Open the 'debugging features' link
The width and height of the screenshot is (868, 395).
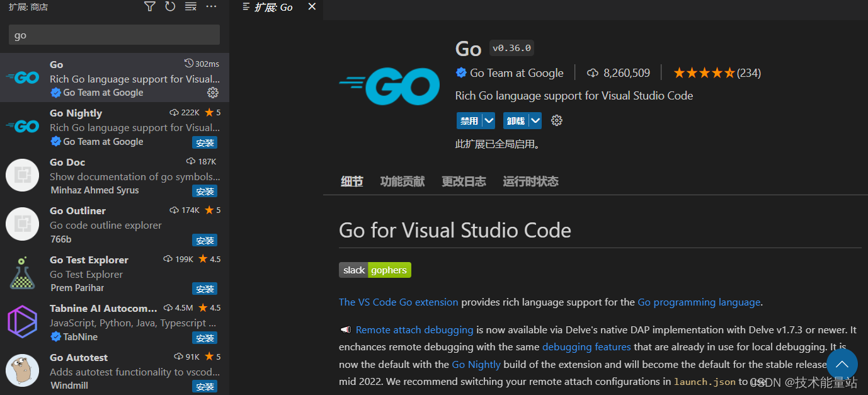586,346
